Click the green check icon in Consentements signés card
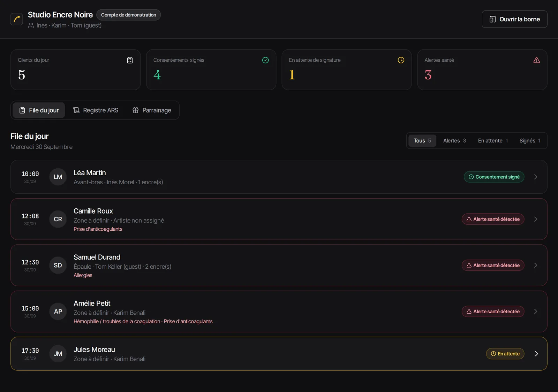This screenshot has height=392, width=558. tap(265, 60)
